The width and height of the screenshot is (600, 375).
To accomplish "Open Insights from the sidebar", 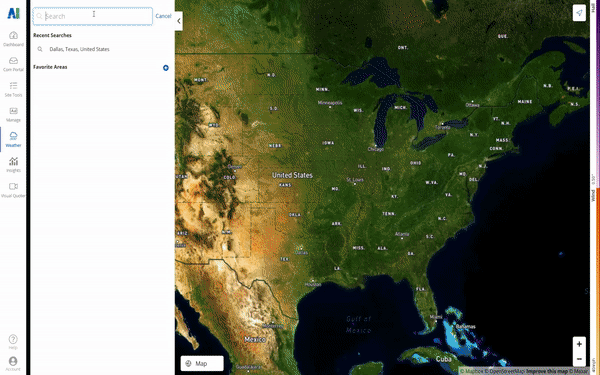I will point(13,165).
